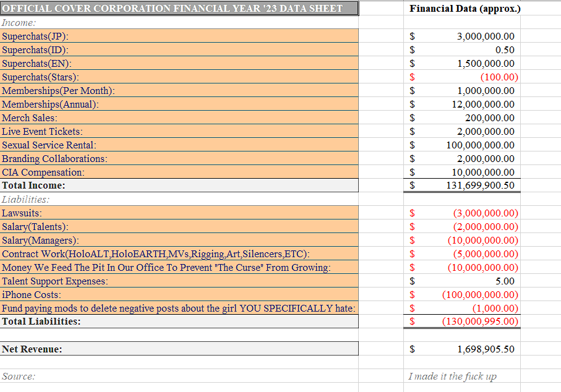Select the 'Merch Sales:' label cell
The image size is (561, 392).
click(179, 117)
